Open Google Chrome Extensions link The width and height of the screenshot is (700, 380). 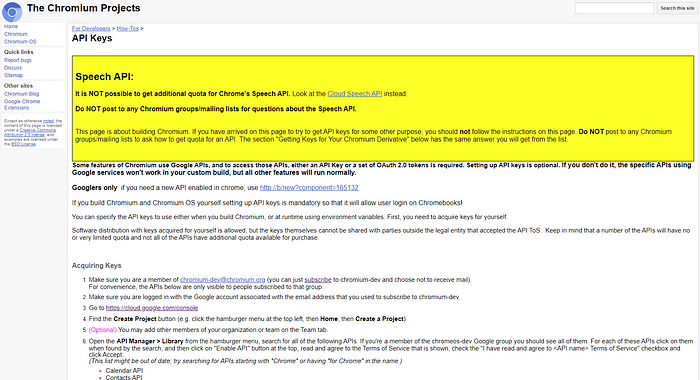[22, 104]
